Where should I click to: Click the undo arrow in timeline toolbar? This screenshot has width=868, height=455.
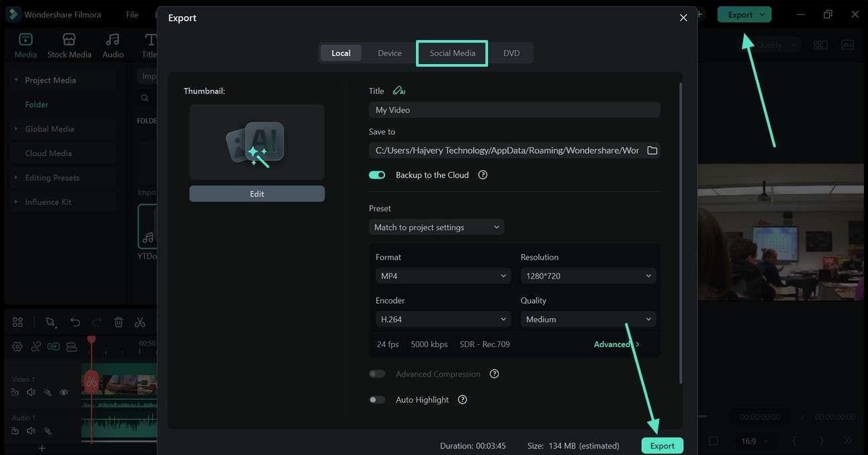(75, 322)
